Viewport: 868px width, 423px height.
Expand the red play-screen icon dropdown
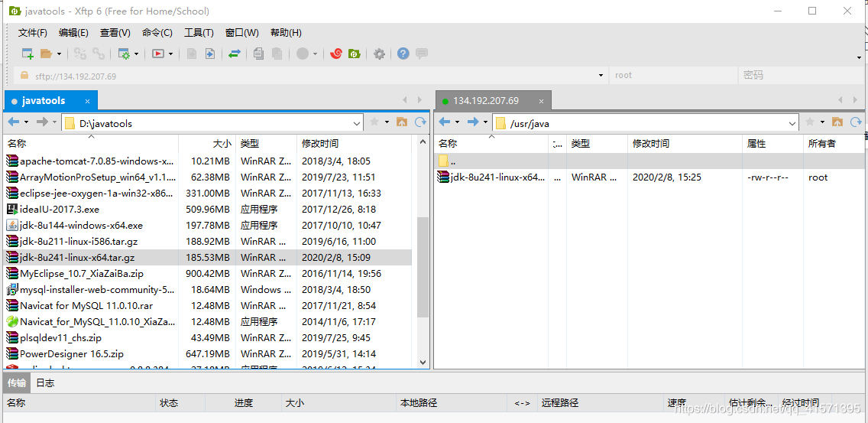click(170, 54)
